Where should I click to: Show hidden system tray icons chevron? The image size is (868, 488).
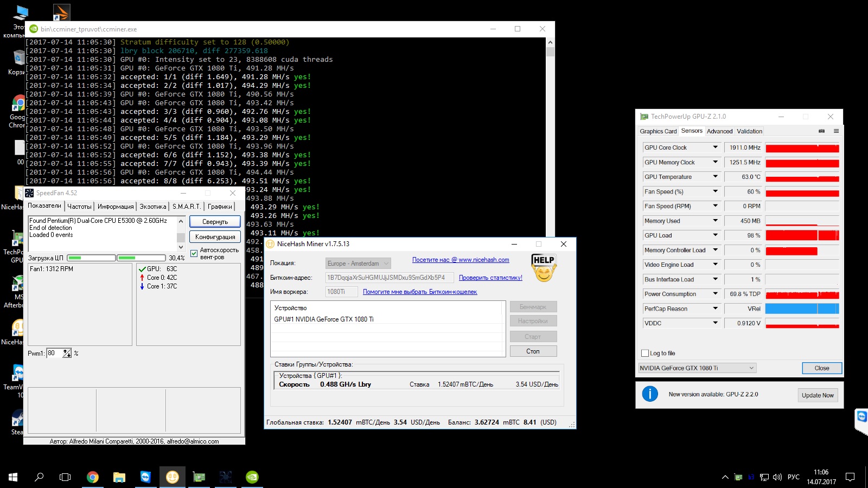pos(725,477)
